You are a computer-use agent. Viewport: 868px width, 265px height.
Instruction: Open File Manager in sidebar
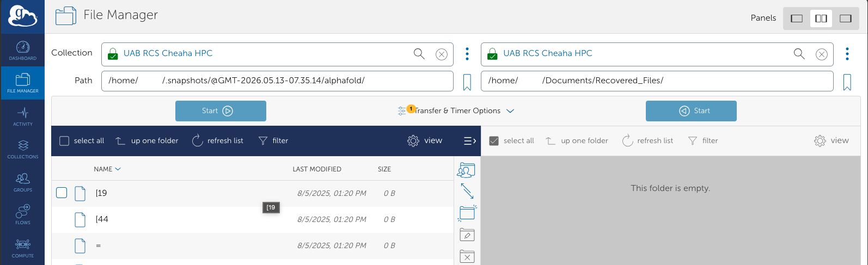22,83
